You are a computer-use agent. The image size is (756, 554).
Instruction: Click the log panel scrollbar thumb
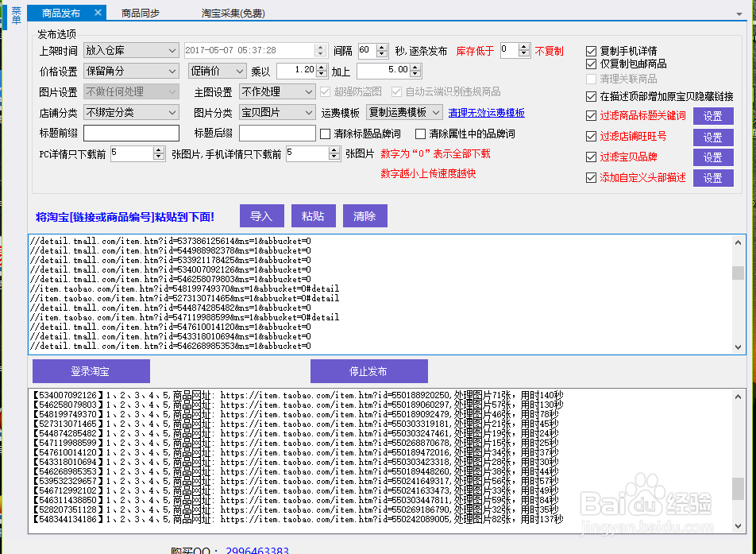point(739,488)
